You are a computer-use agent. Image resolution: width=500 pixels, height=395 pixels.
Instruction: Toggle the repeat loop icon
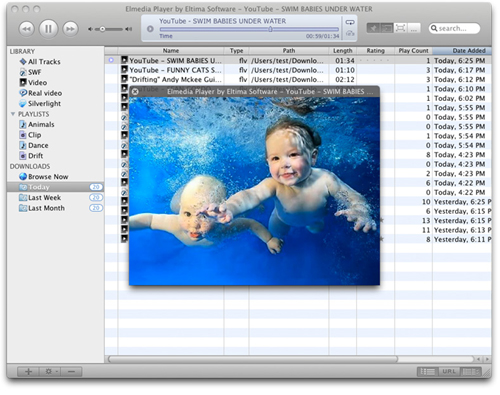tap(350, 22)
